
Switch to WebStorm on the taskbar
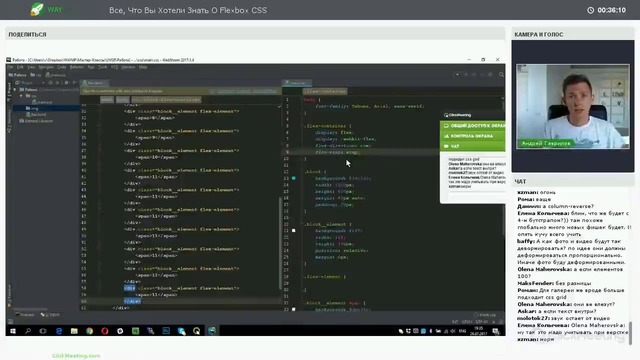(212, 331)
